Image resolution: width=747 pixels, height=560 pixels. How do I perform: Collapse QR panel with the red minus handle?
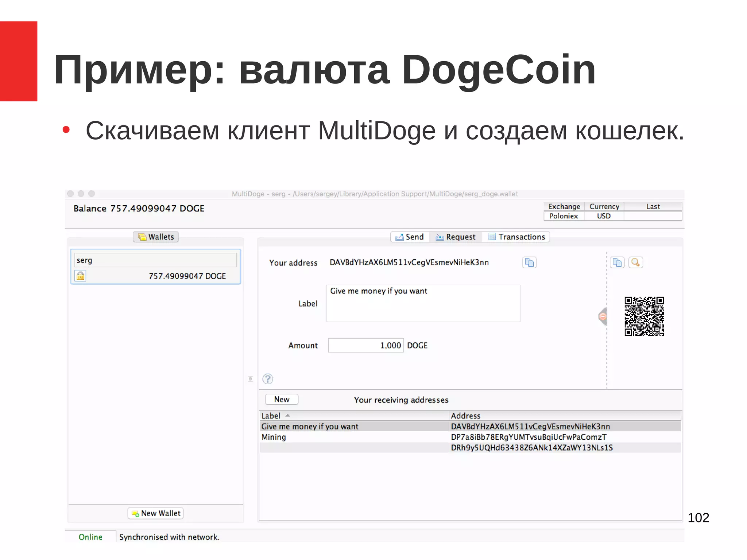click(603, 316)
